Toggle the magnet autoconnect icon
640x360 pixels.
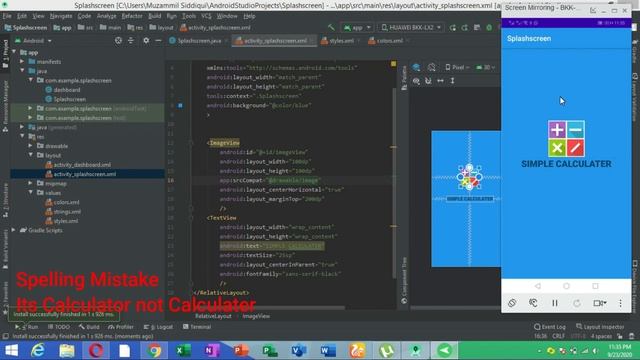[428, 81]
